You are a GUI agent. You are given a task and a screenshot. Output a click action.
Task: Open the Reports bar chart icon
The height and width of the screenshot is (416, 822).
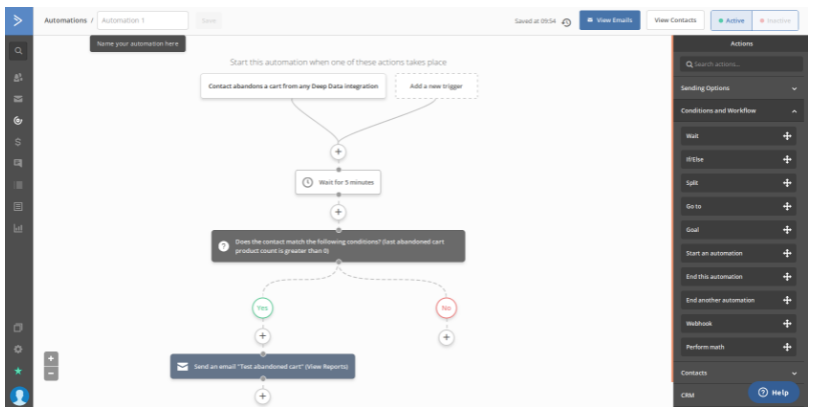point(18,228)
